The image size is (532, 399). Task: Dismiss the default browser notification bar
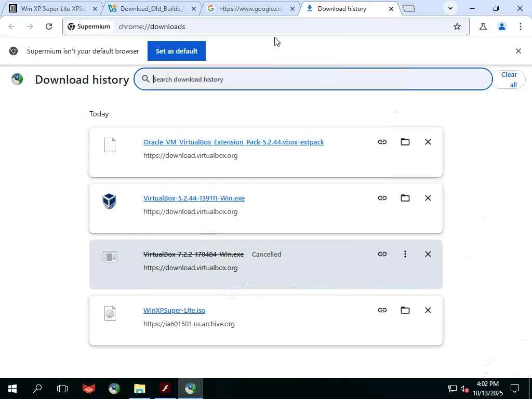tap(518, 51)
